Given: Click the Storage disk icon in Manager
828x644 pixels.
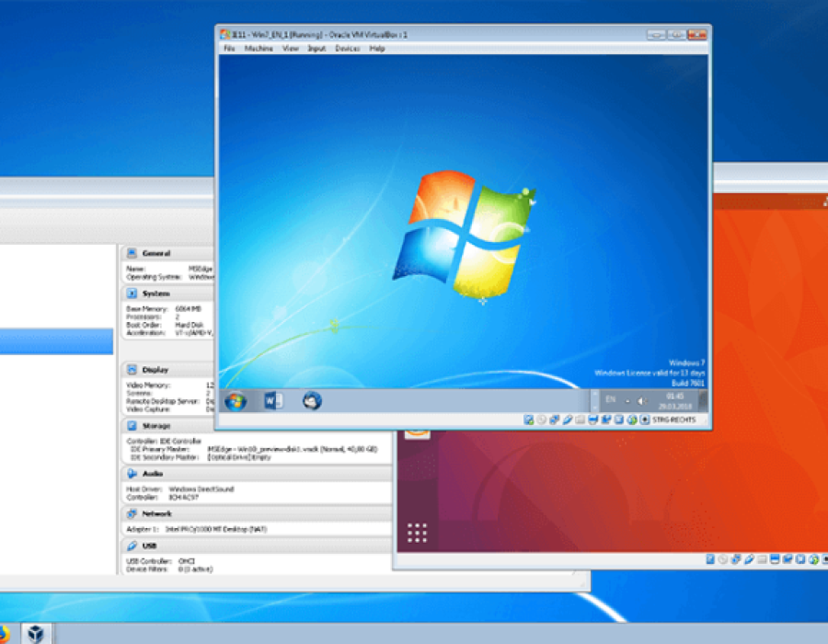Looking at the screenshot, I should coord(132,426).
